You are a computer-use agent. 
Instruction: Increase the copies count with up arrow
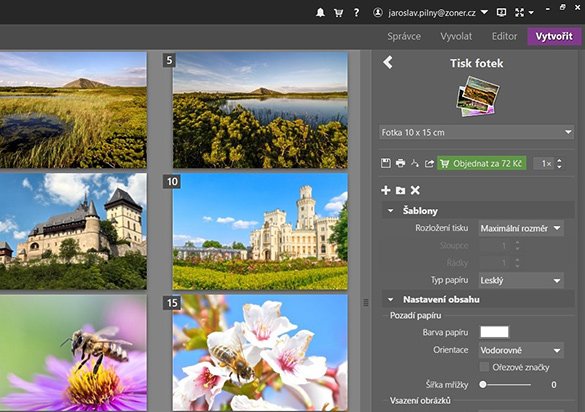point(559,160)
